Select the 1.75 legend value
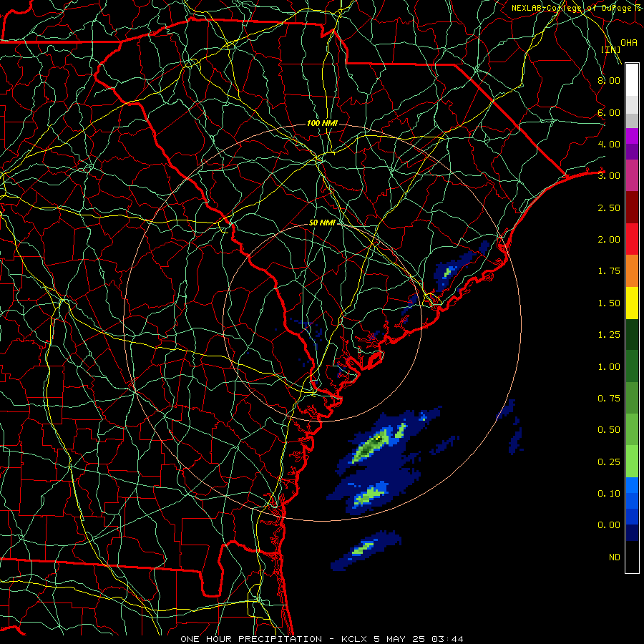 click(609, 271)
